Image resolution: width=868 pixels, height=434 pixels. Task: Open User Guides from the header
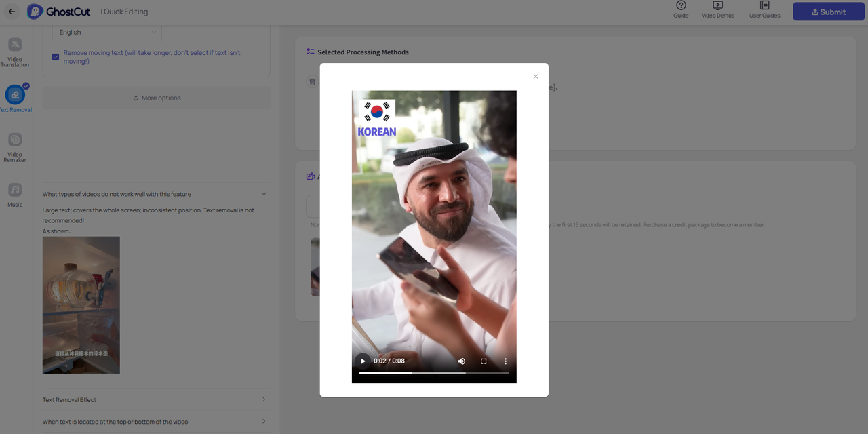764,10
